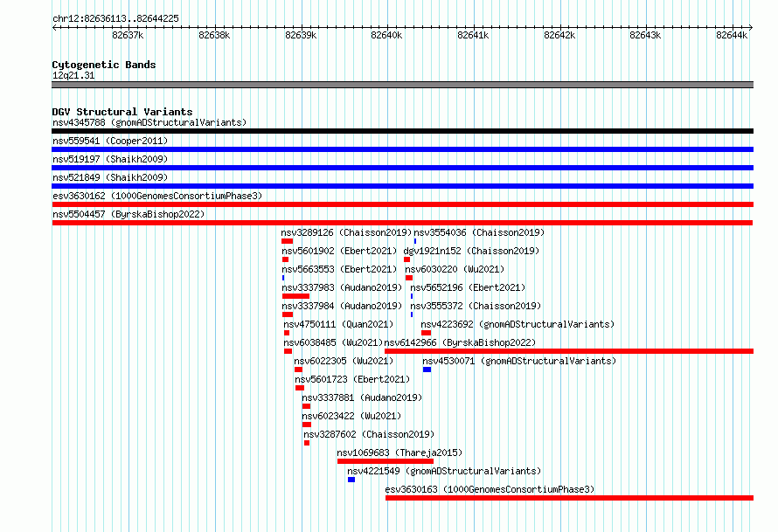Open nsv3555372 (Chaisson2019) label
Image resolution: width=778 pixels, height=532 pixels.
476,306
